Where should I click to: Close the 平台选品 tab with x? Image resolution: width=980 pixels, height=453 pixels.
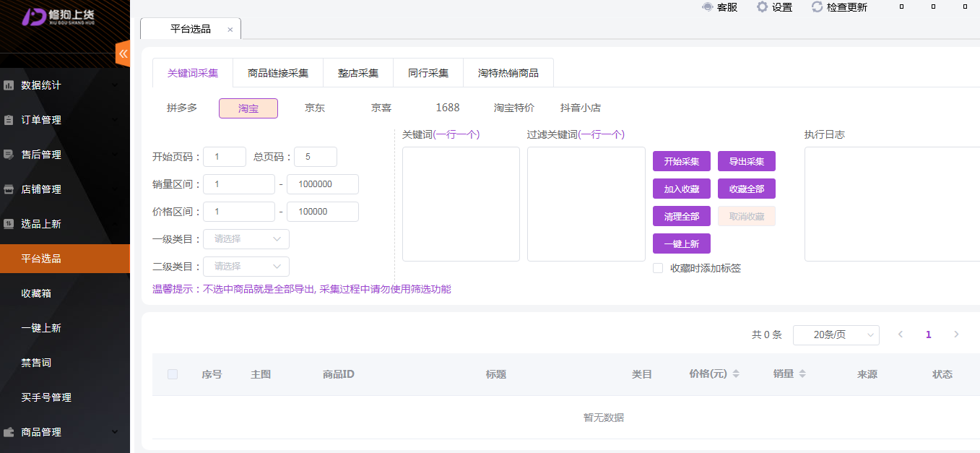tap(230, 30)
